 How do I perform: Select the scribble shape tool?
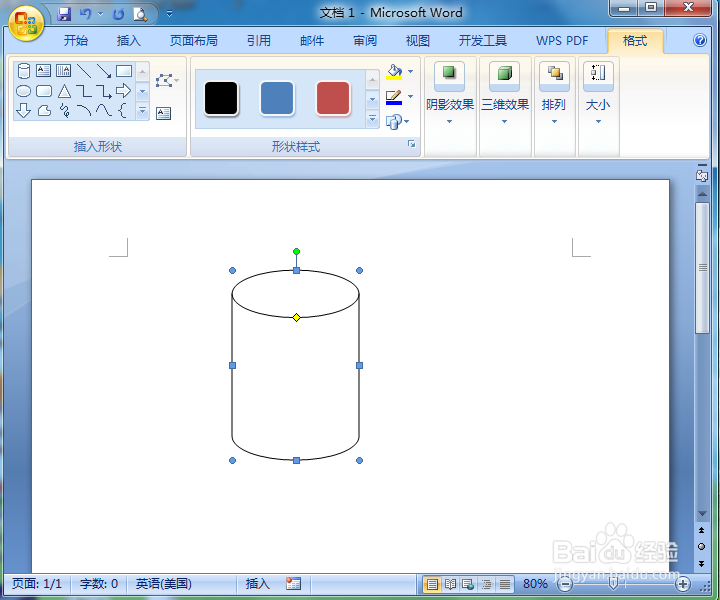click(64, 111)
